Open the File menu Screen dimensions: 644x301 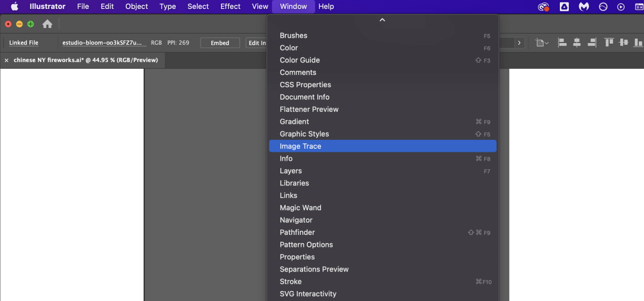pos(83,7)
